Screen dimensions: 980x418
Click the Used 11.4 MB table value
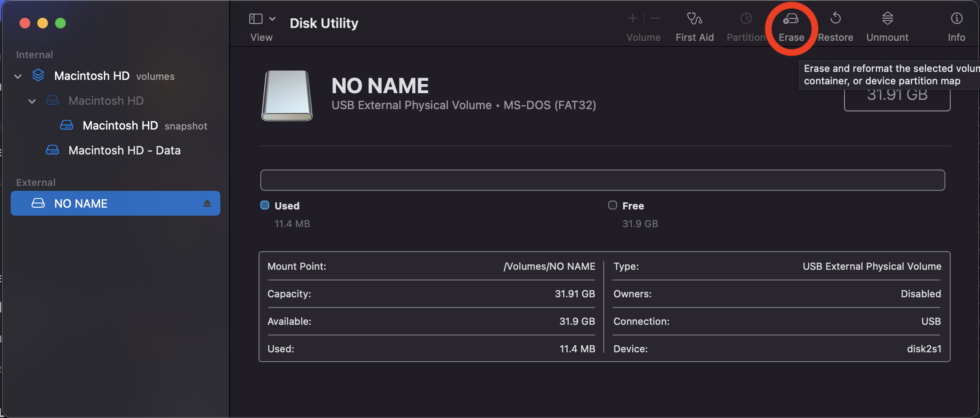pyautogui.click(x=577, y=349)
